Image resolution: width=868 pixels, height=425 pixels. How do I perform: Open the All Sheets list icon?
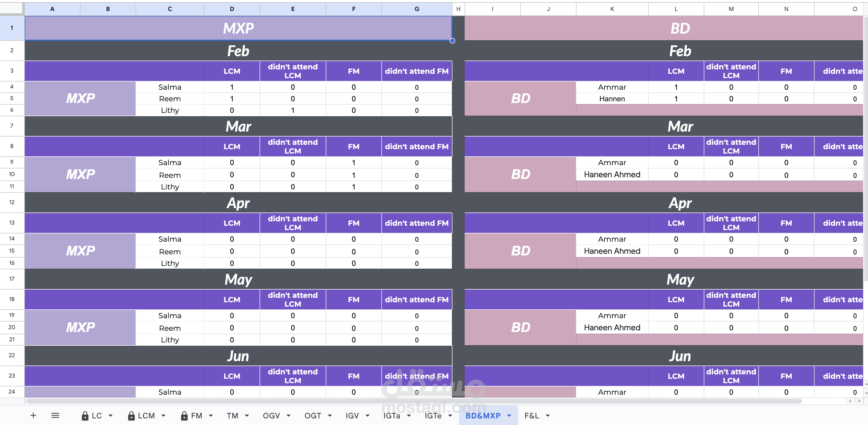(x=55, y=416)
